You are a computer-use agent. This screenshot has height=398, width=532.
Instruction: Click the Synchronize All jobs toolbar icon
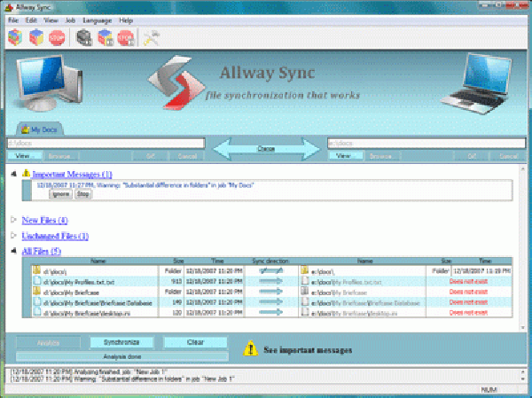[x=106, y=38]
